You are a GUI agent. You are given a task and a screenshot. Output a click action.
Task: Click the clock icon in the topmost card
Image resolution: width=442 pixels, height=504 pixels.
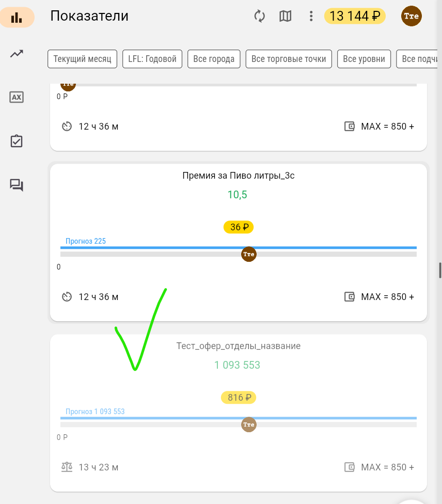[67, 127]
